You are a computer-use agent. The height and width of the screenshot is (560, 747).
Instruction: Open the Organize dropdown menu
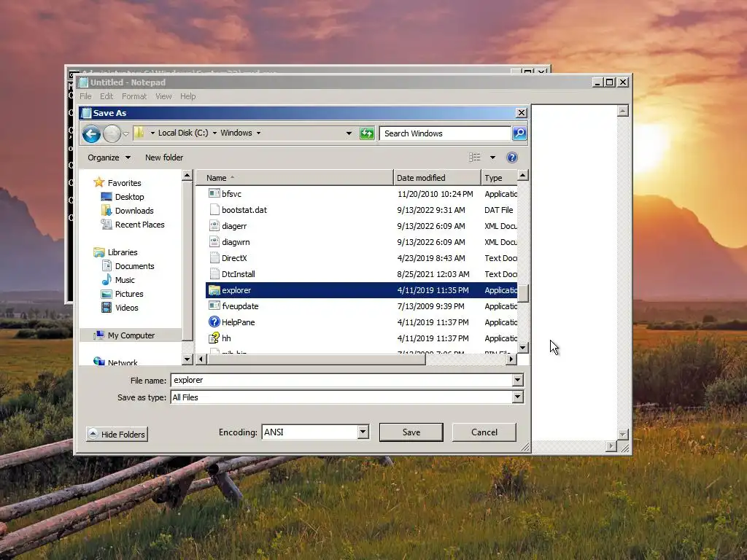(109, 157)
